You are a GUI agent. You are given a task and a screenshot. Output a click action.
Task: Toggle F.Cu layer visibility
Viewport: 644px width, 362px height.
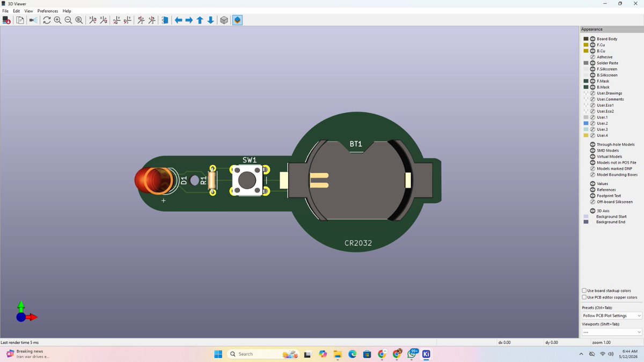[x=593, y=45]
